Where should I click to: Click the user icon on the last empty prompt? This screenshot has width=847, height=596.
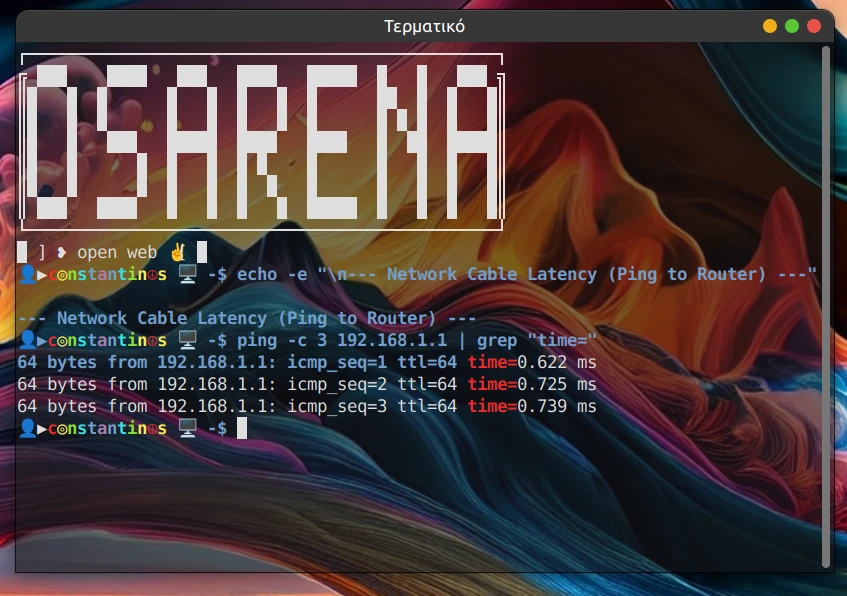coord(27,428)
